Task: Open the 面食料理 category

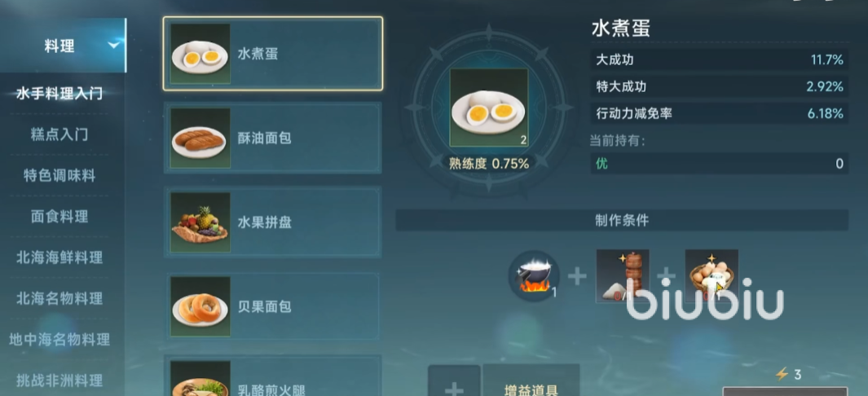Action: pyautogui.click(x=59, y=216)
